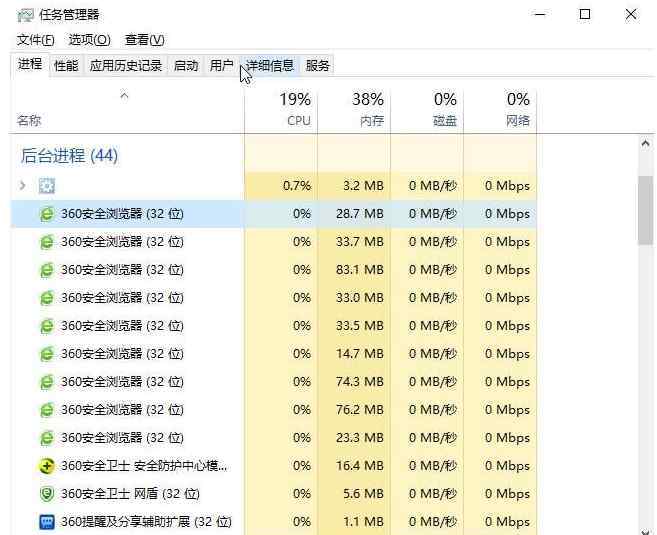Sort by the 19% CPU column header

(x=281, y=110)
